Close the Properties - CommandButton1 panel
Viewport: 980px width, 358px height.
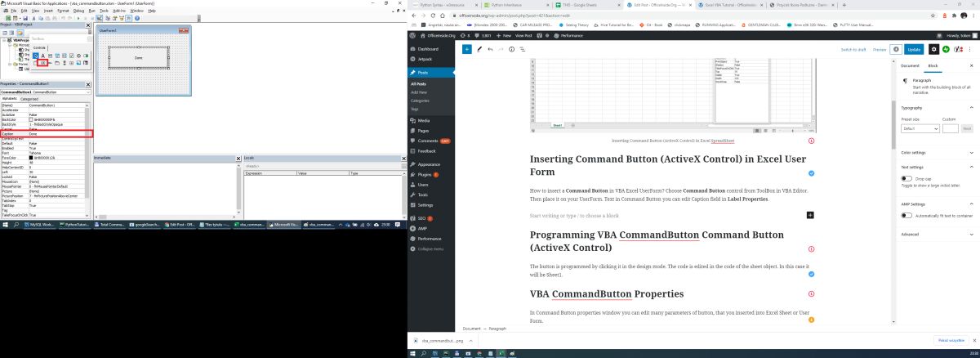click(x=88, y=84)
